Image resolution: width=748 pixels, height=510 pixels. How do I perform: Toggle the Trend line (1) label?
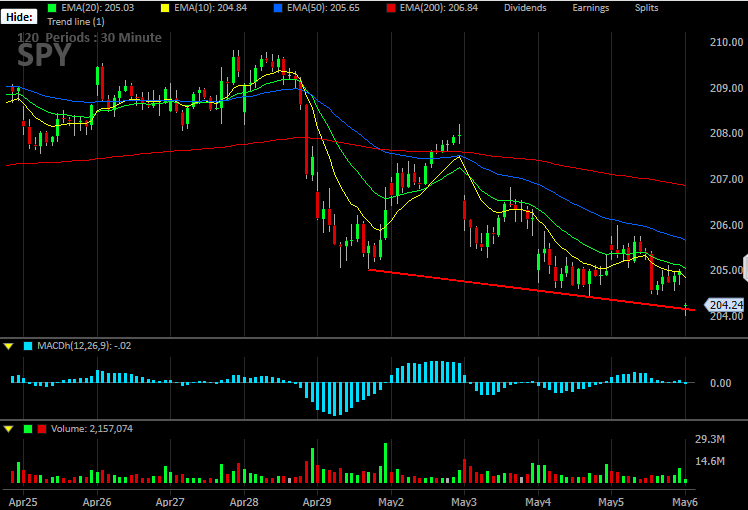[76, 21]
